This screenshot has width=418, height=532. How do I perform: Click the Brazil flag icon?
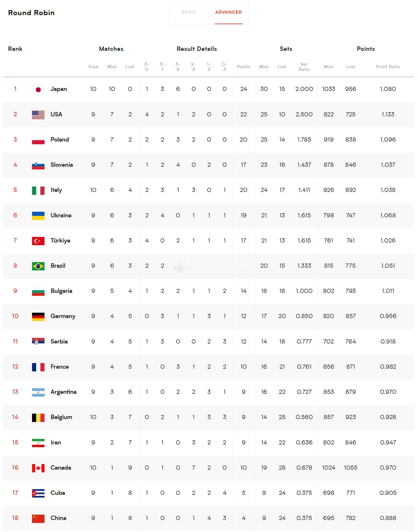tap(38, 266)
